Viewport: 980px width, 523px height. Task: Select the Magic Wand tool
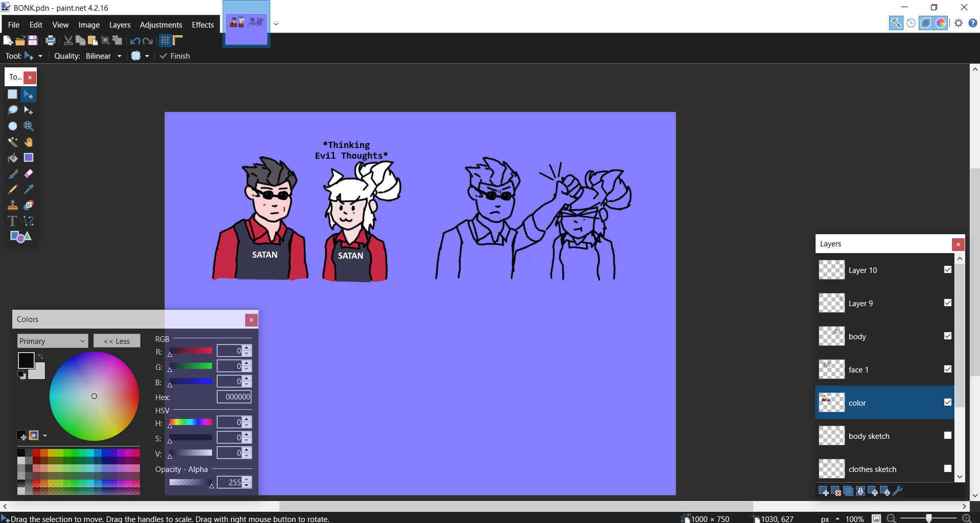(13, 142)
